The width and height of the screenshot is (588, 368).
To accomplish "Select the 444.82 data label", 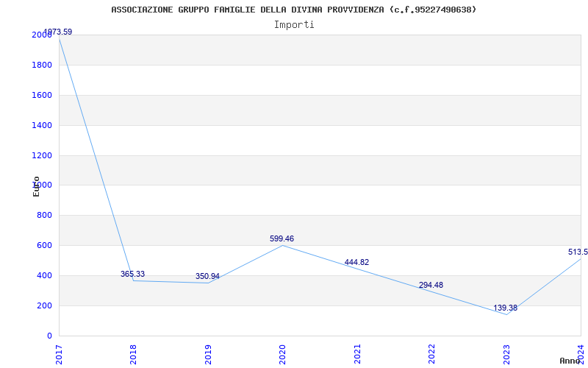I will point(356,263).
